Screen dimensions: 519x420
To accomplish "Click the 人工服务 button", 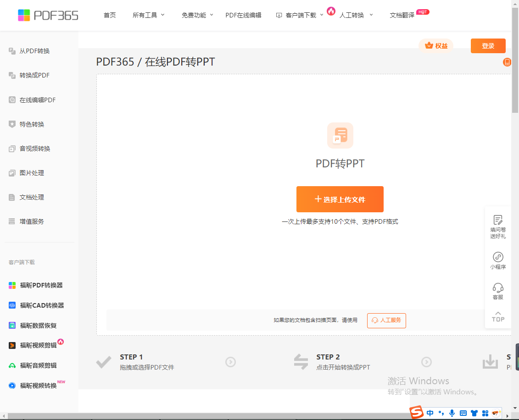I will (386, 321).
